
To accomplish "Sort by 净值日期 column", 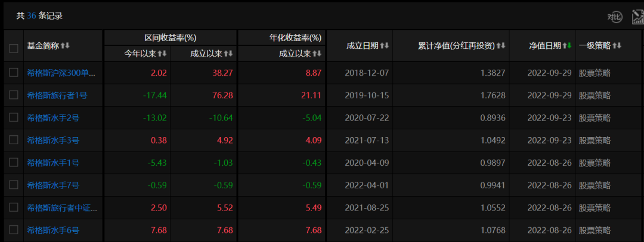I will coord(567,46).
